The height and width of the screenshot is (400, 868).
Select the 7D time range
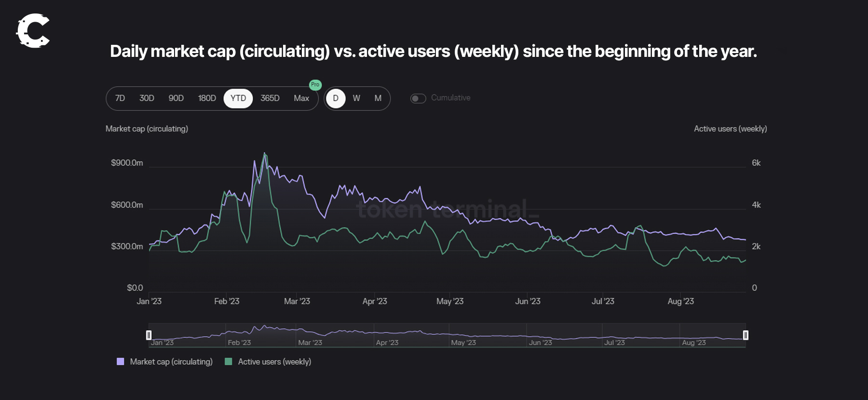point(120,98)
